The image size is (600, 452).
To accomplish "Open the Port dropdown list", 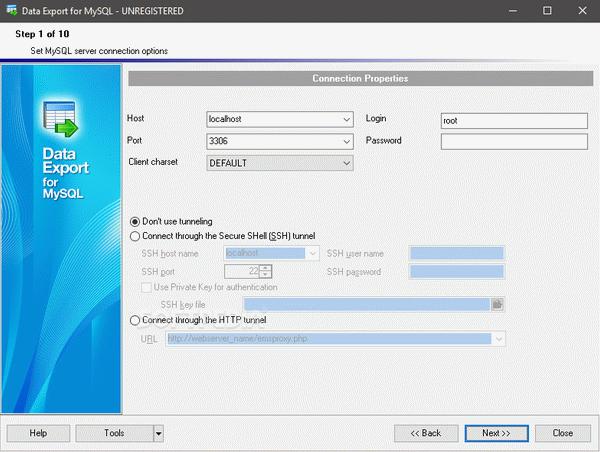I will click(x=346, y=142).
